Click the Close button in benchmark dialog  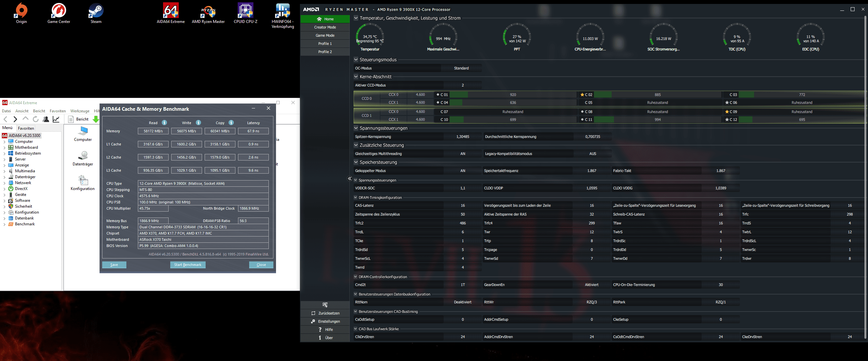tap(261, 265)
